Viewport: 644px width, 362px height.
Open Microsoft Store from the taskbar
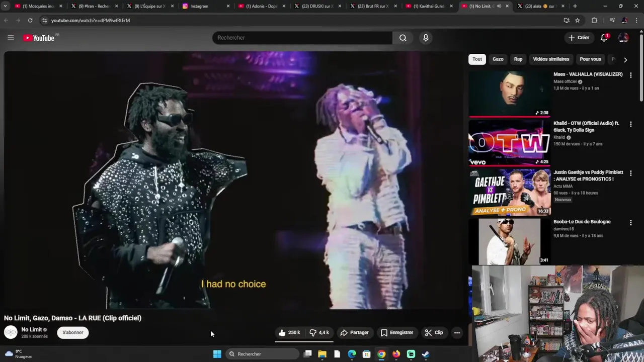(367, 354)
